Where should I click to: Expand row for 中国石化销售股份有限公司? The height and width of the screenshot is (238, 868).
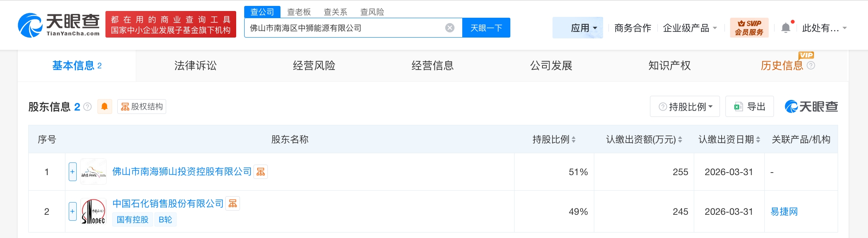pos(73,211)
